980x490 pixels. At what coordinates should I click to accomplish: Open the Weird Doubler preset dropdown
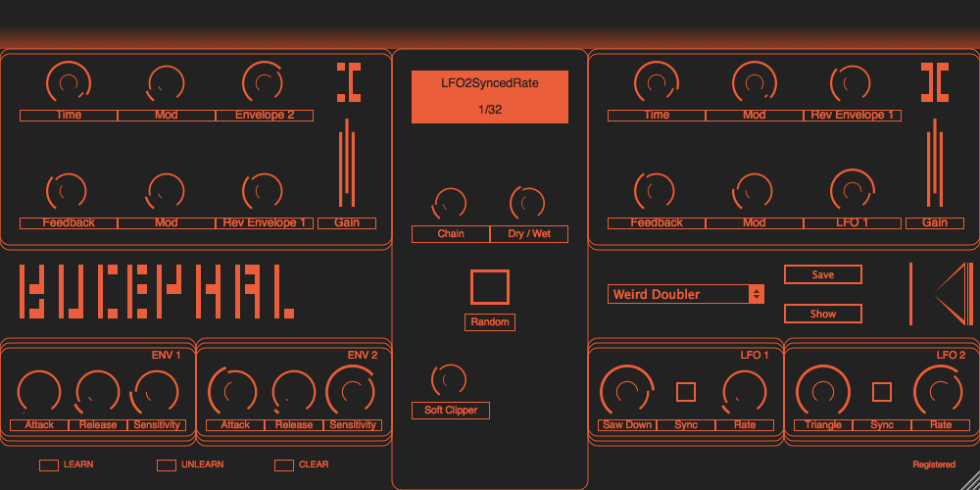686,294
